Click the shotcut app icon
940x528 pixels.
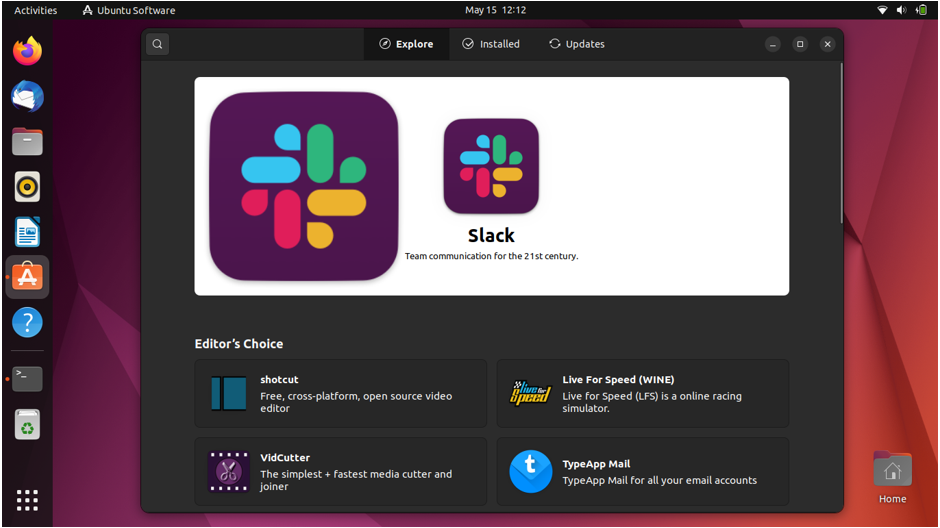pos(228,393)
